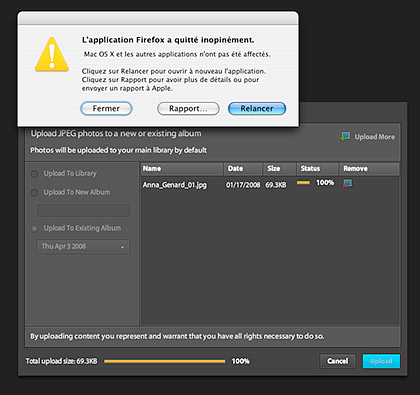Click the 100% status value in the file row

pos(325,183)
